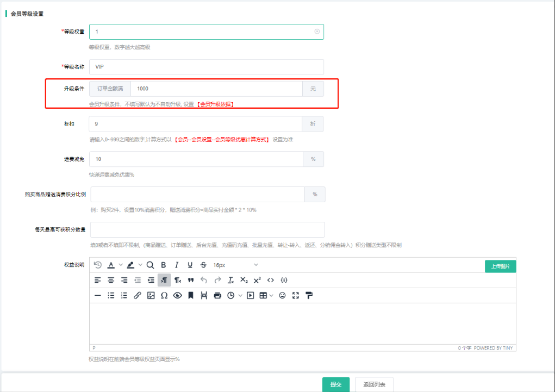Open the 会员升级依据 settings link
This screenshot has width=555, height=392.
click(215, 104)
